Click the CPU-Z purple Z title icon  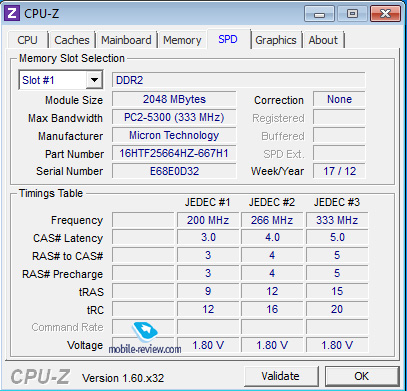(12, 14)
